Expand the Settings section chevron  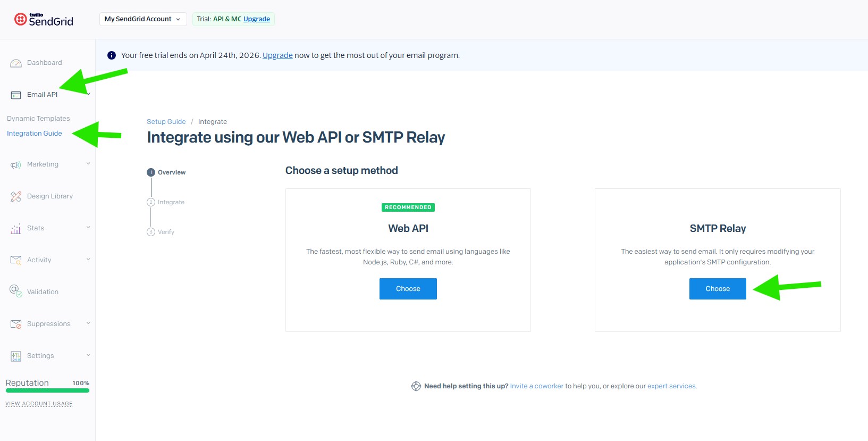coord(88,355)
